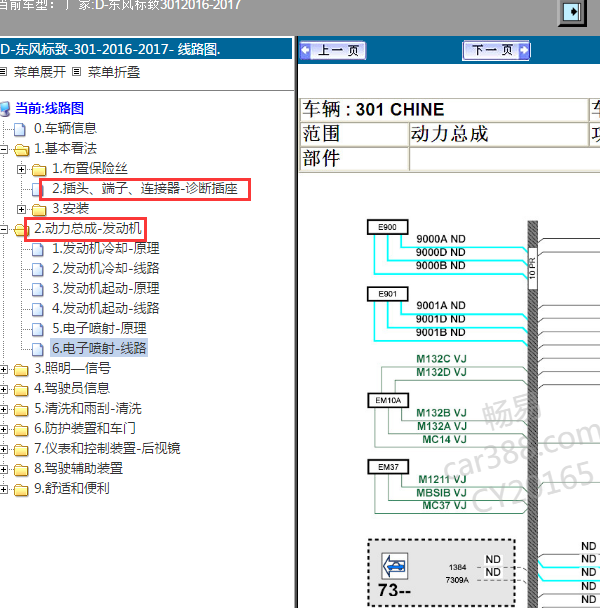
Task: Click the D-东风标致-301-2016-2017- 线路图 title bar
Action: pos(146,49)
